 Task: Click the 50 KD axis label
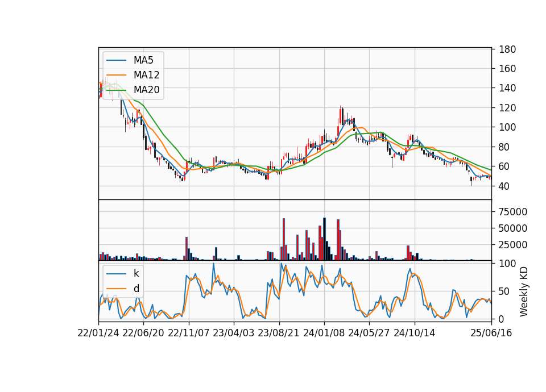click(504, 291)
